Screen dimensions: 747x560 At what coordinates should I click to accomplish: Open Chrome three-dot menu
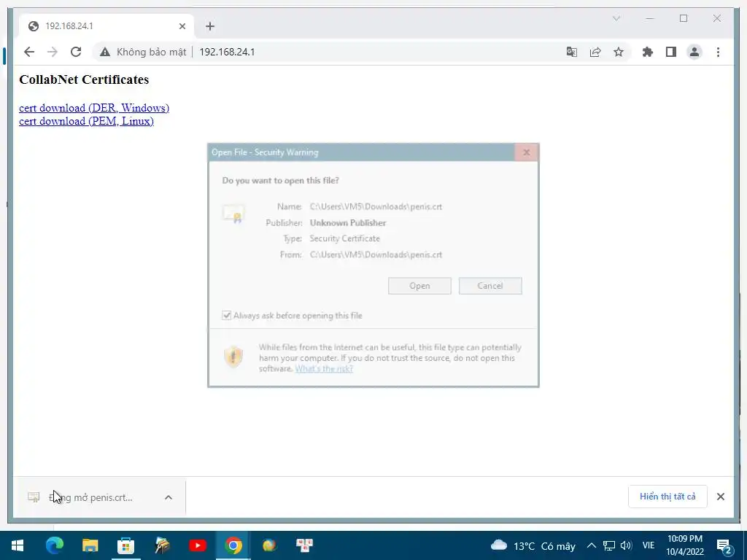click(718, 52)
